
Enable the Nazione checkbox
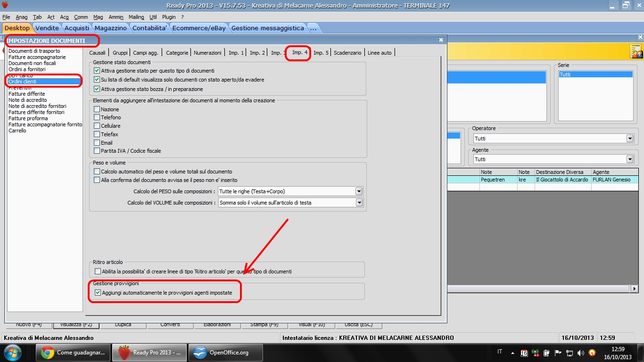pos(97,109)
